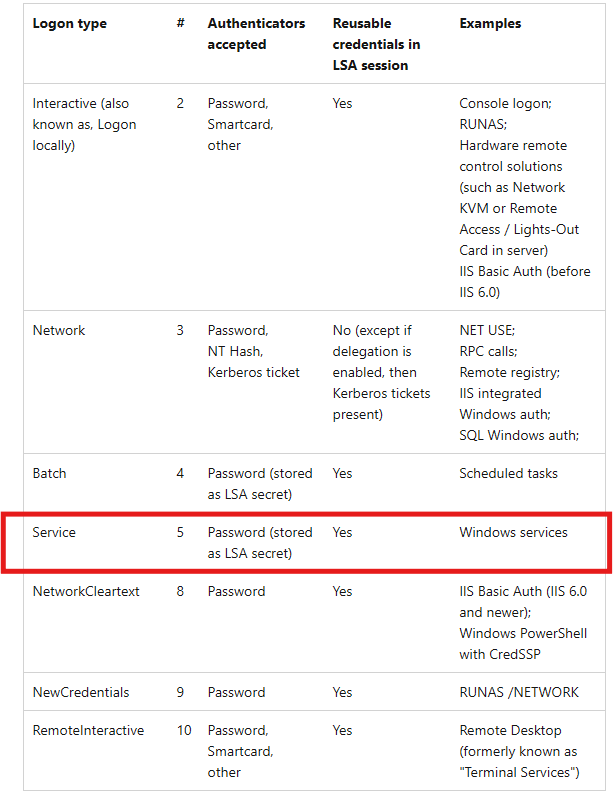Click the "IIS Basic Auth (IIS 6.0 and newer)" text
The image size is (613, 791).
pos(524,601)
